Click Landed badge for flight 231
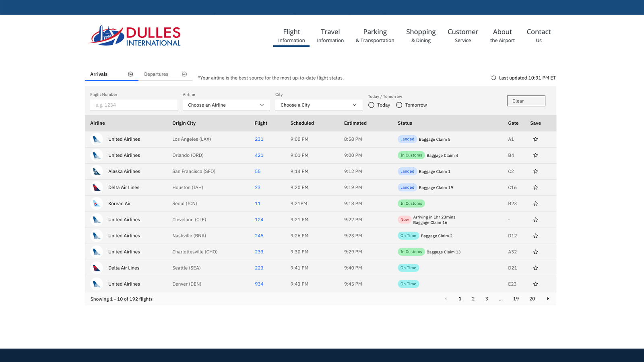644x362 pixels. click(x=407, y=139)
